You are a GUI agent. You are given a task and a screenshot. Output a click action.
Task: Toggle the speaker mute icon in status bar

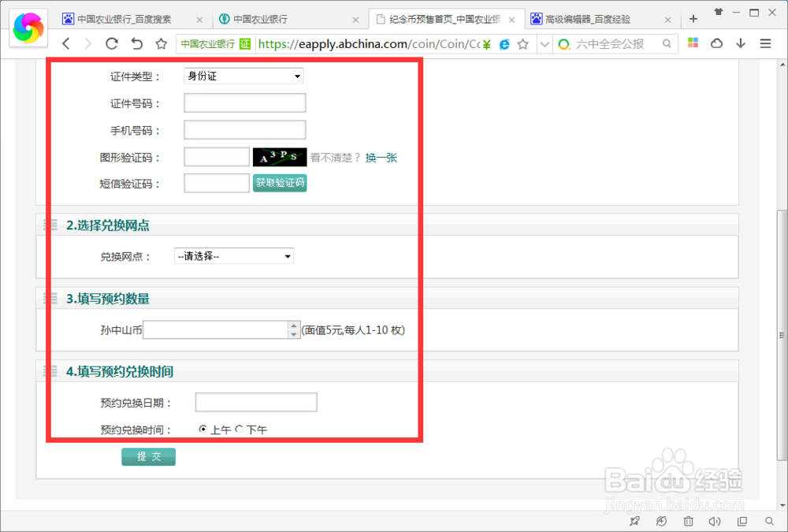(x=713, y=521)
